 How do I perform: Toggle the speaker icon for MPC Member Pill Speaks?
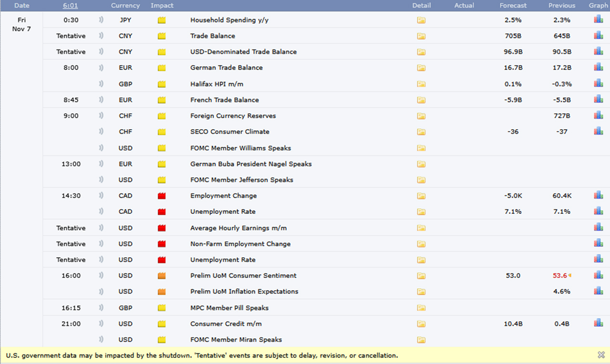click(x=101, y=308)
